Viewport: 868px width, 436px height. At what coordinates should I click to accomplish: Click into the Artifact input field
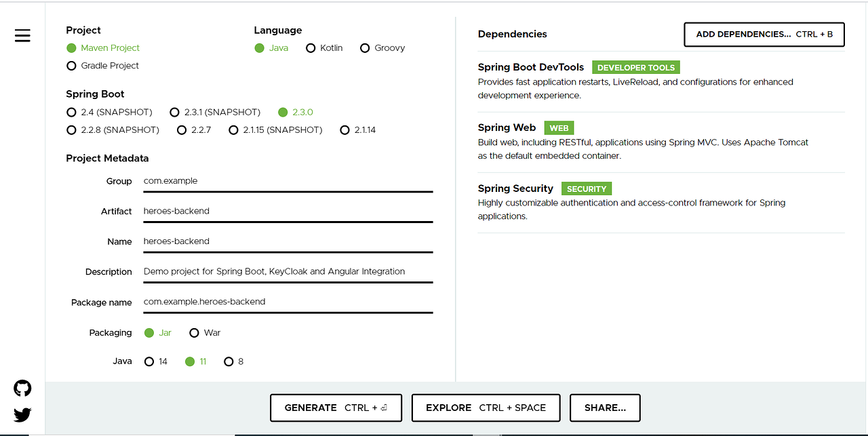click(x=288, y=211)
